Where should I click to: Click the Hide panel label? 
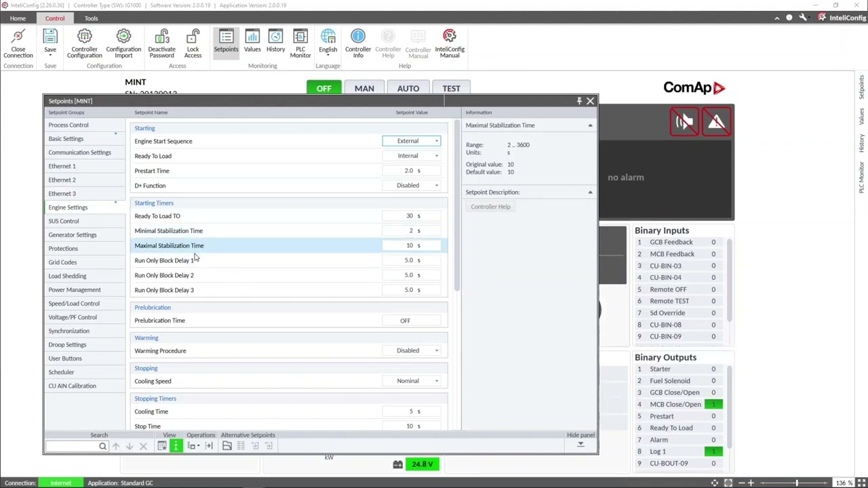click(580, 435)
